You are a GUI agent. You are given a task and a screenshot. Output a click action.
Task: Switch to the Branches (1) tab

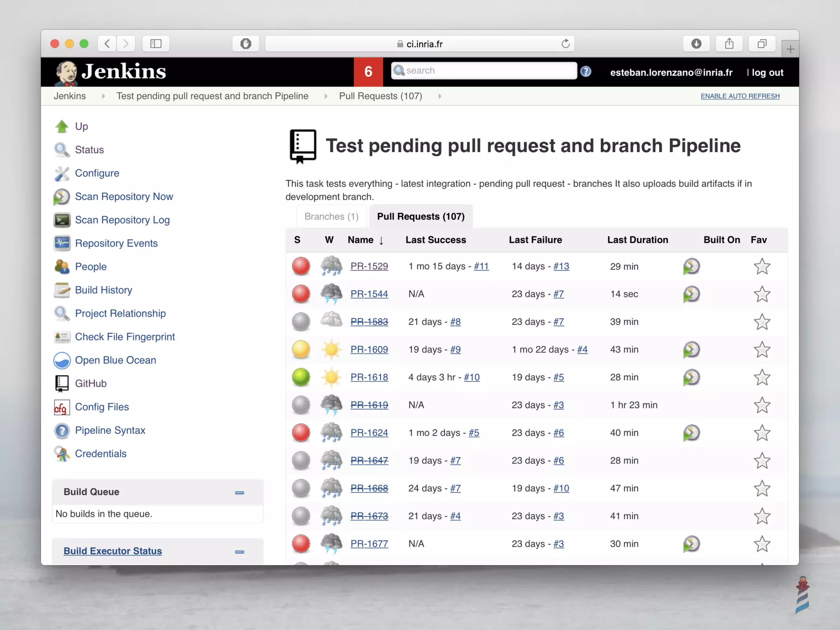pyautogui.click(x=331, y=217)
